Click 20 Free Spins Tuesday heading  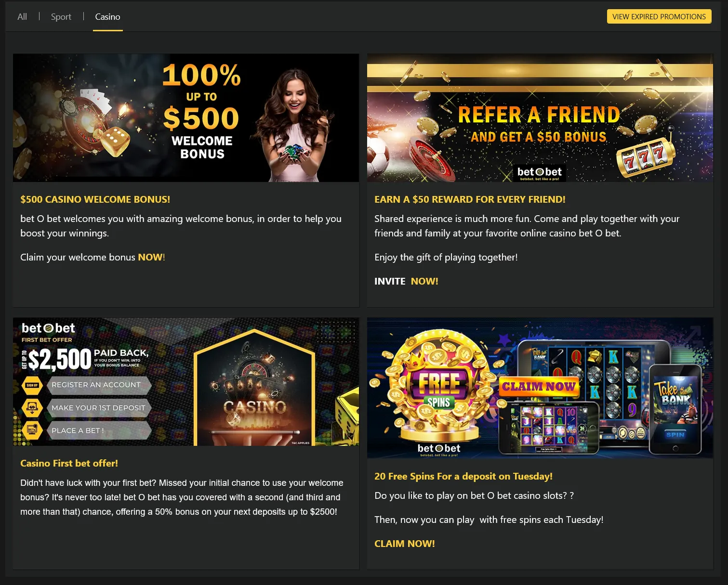point(463,476)
